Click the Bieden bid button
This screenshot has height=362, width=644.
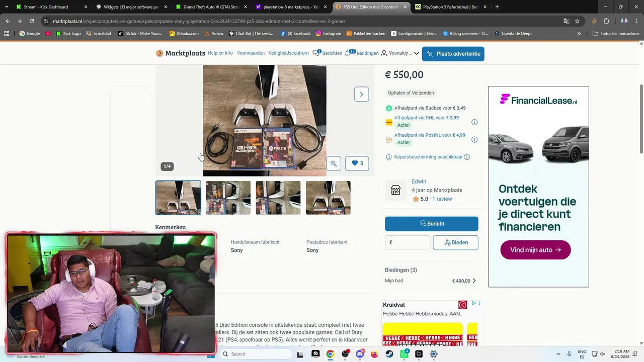[455, 243]
